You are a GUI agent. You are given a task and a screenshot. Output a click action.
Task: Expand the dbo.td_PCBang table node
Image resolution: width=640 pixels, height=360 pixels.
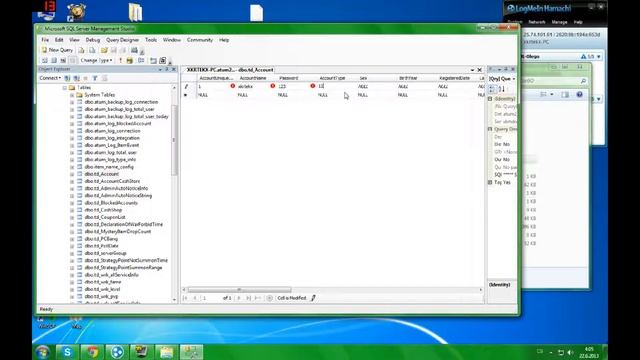[72, 239]
